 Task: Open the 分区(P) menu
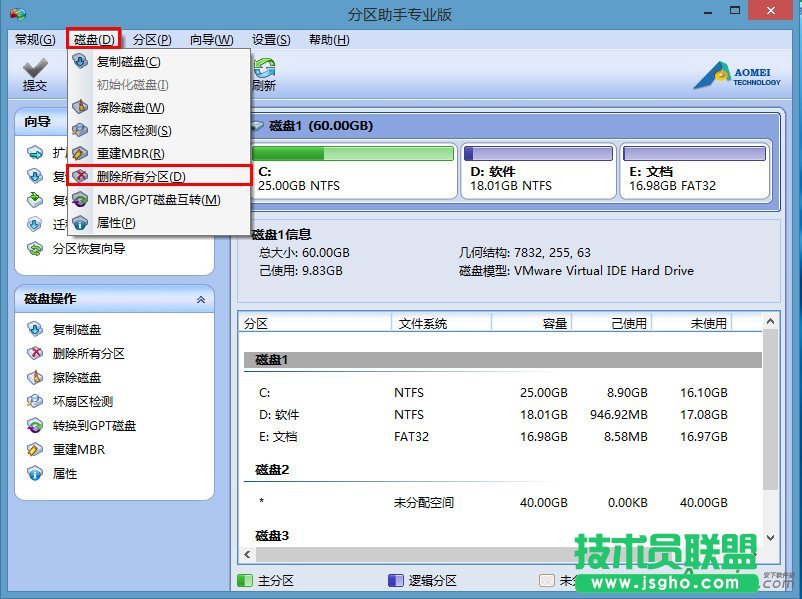point(151,39)
